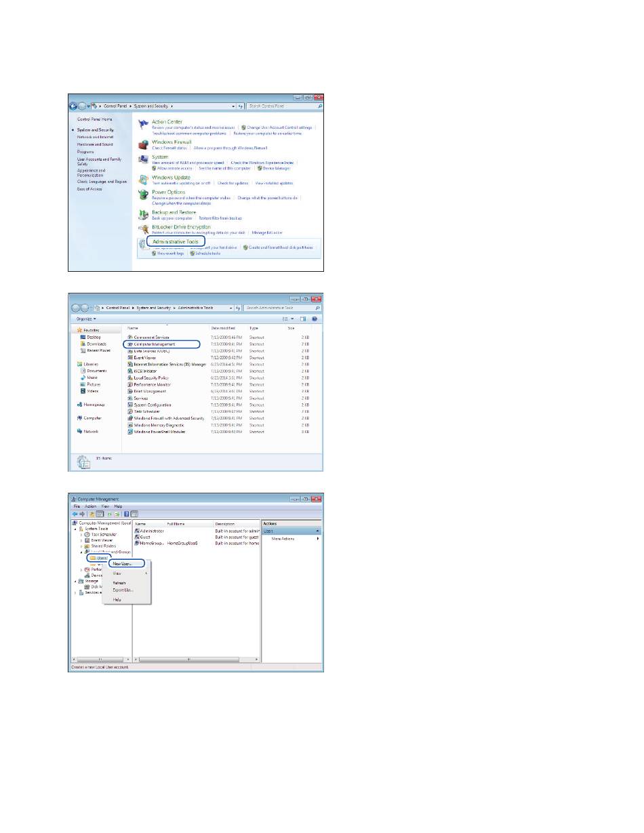Toggle preview pane icon in Administrative Tools window
Screen dimensions: 644x833
(303, 319)
